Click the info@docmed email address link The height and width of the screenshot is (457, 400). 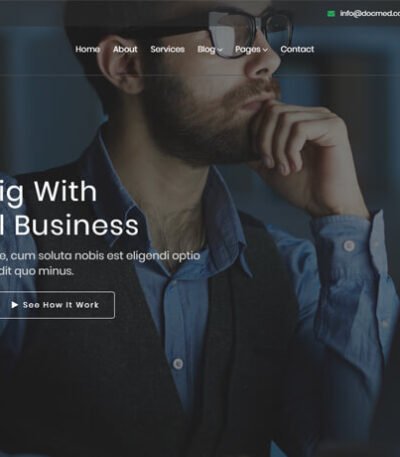point(370,13)
